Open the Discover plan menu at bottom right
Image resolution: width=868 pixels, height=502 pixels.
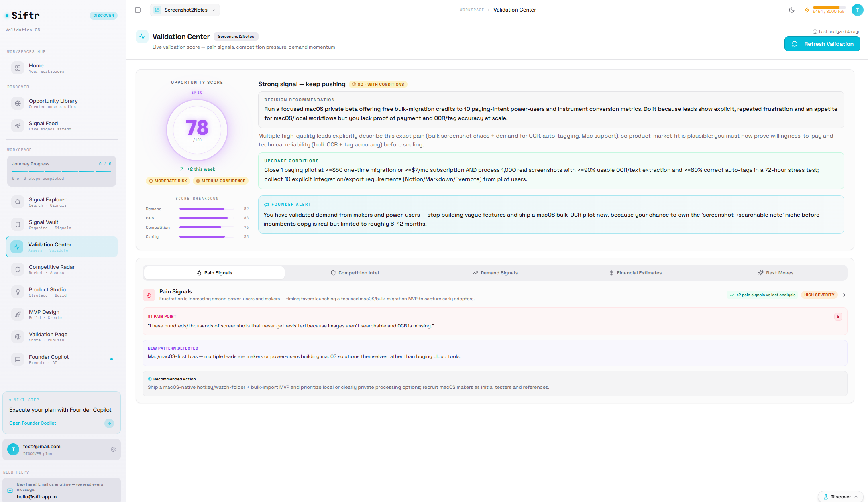(840, 496)
